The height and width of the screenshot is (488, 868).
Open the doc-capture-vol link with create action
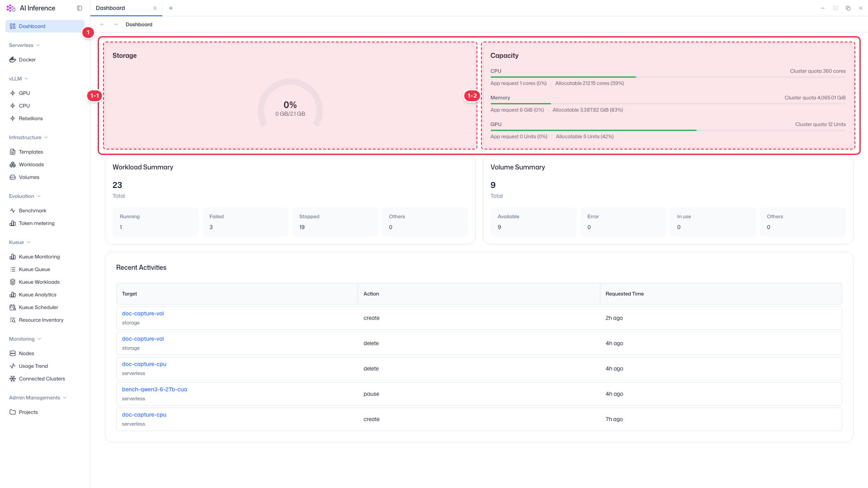tap(143, 314)
